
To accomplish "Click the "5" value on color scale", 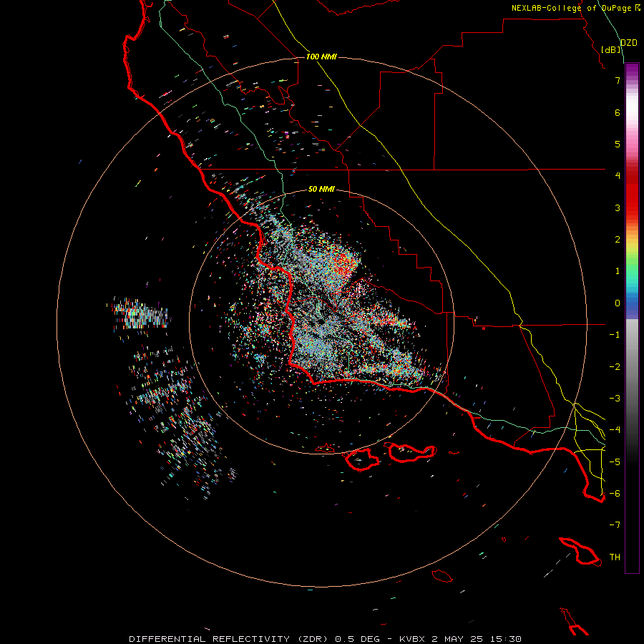I will [x=618, y=144].
